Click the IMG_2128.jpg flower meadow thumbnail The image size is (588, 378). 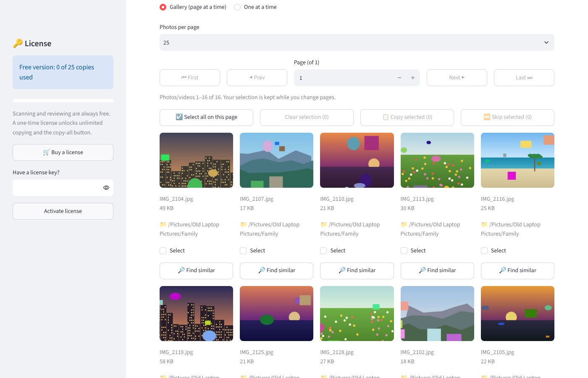[x=357, y=313]
